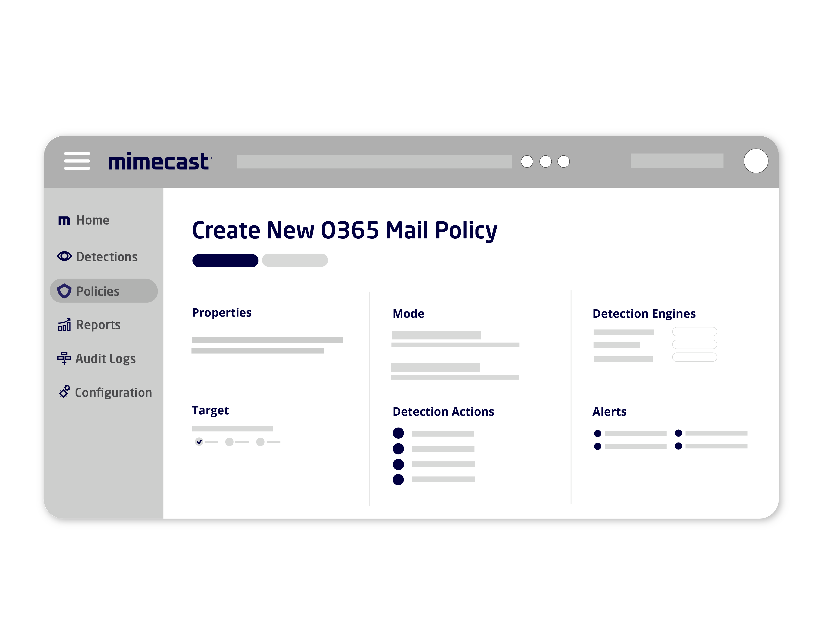Go to Home in sidebar
The width and height of the screenshot is (827, 644).
(x=93, y=221)
